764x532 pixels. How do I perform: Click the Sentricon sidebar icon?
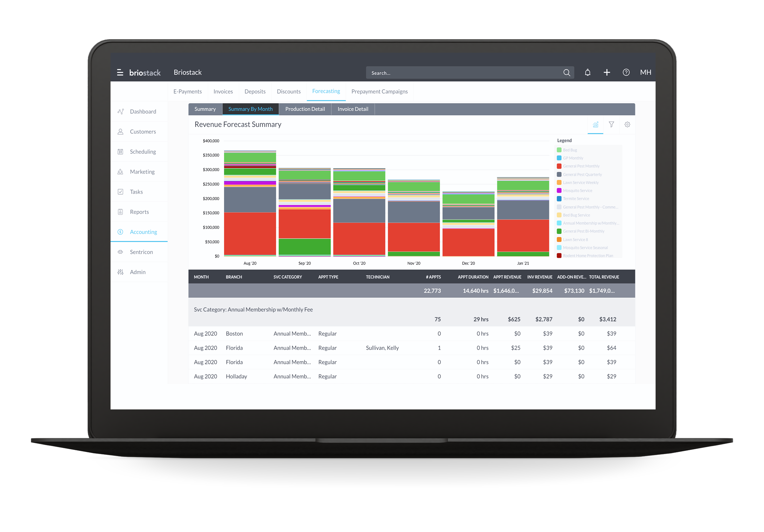[120, 252]
